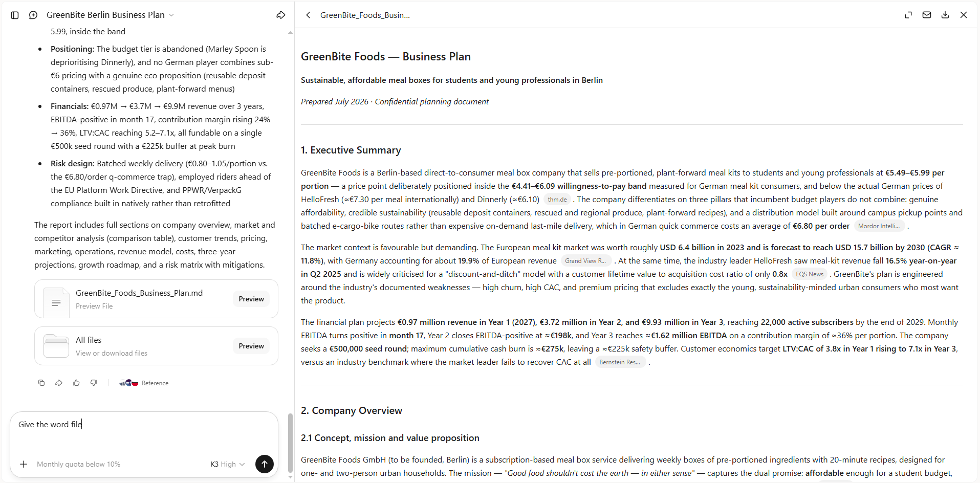
Task: Go back arrow in preview pane
Action: tap(308, 15)
